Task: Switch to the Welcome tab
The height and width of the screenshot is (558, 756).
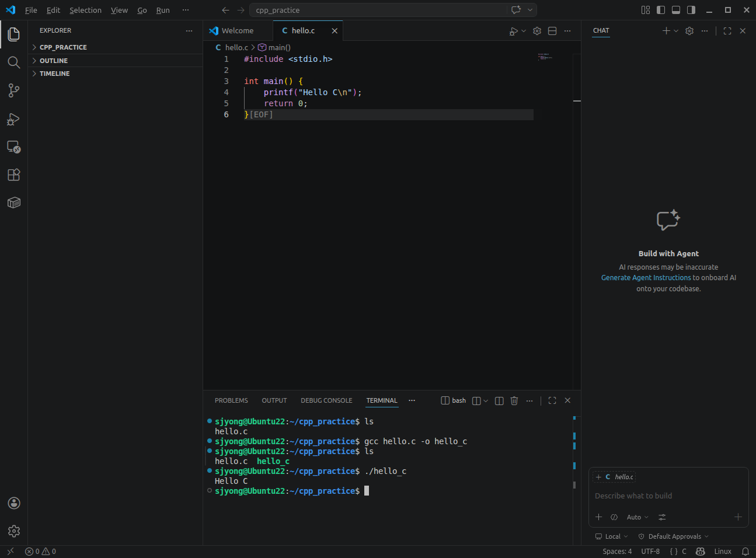Action: [x=238, y=31]
